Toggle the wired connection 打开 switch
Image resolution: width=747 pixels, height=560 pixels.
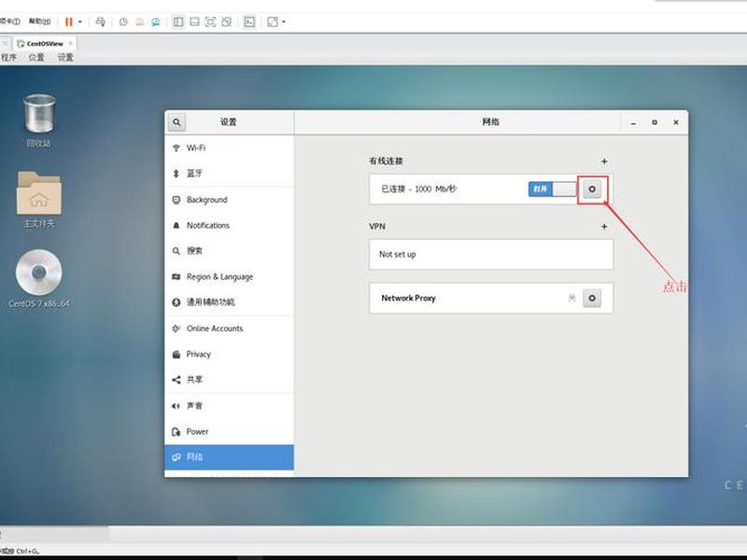click(552, 189)
